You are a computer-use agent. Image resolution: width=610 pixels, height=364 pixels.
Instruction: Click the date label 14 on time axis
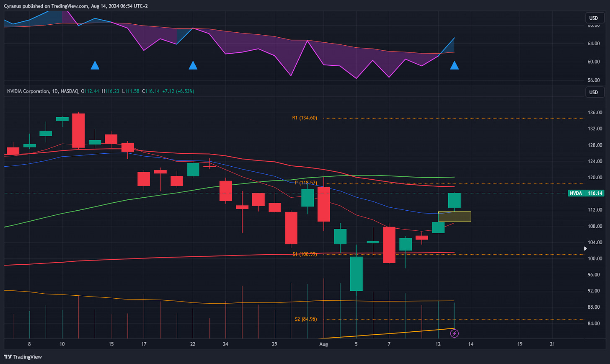(x=471, y=344)
